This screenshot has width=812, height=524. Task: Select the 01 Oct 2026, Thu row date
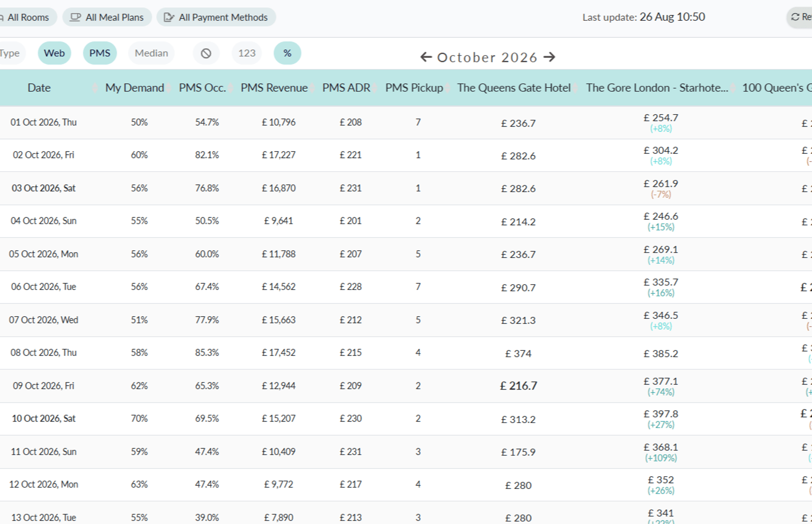pos(44,122)
